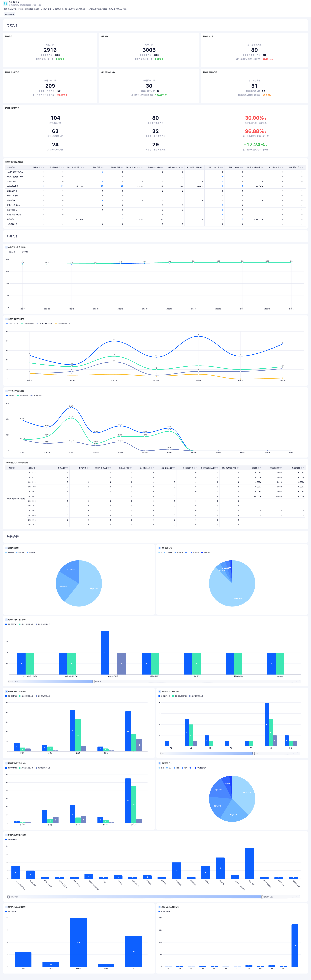
Task: Click chart icon beside 期间入职员工部门分布
Action: (6, 835)
